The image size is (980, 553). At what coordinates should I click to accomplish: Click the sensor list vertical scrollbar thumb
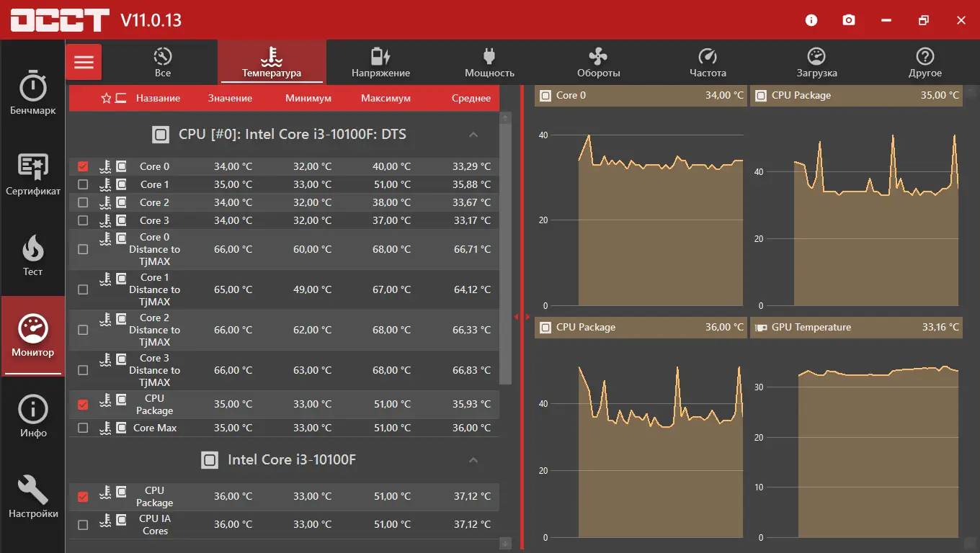pos(505,253)
